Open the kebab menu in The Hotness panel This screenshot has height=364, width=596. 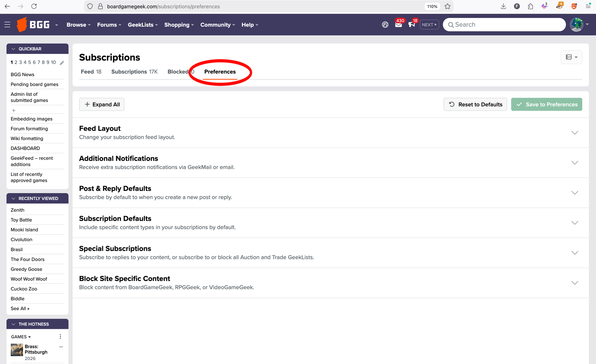point(60,336)
